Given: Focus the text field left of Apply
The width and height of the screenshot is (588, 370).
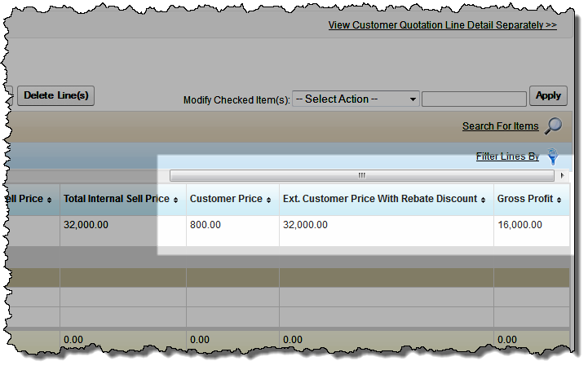Looking at the screenshot, I should [x=474, y=99].
